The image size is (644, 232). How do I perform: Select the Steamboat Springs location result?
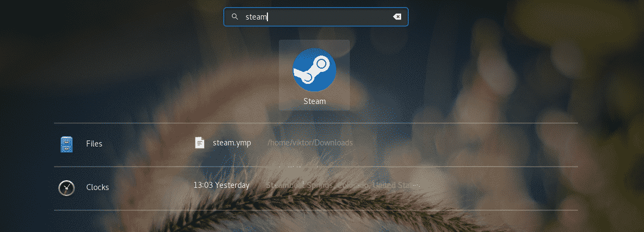point(343,185)
